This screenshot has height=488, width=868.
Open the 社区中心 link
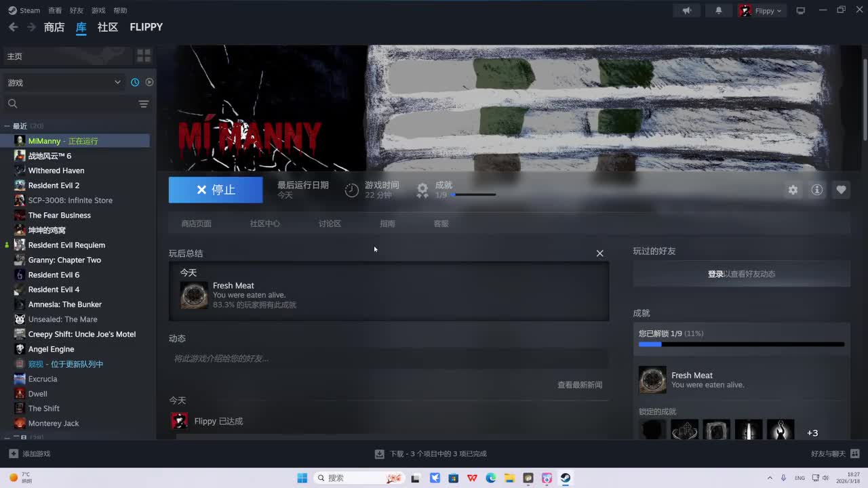click(264, 223)
